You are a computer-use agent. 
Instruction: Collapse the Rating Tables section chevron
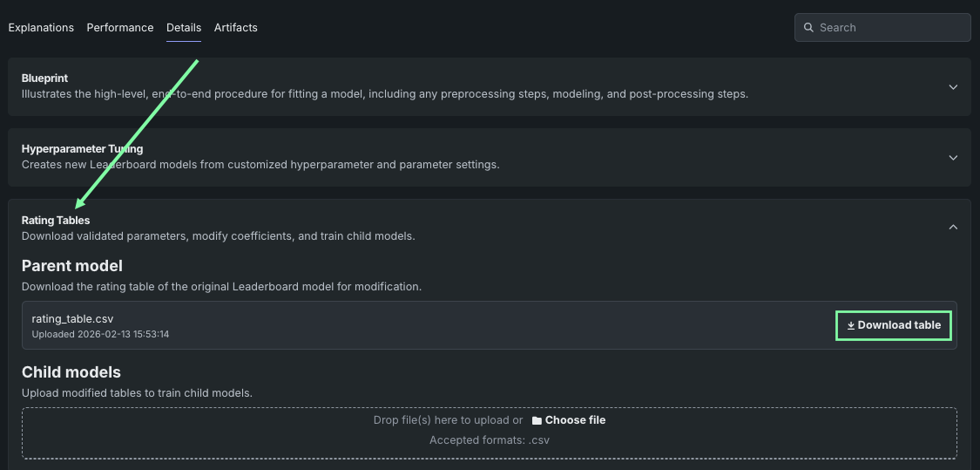point(953,228)
